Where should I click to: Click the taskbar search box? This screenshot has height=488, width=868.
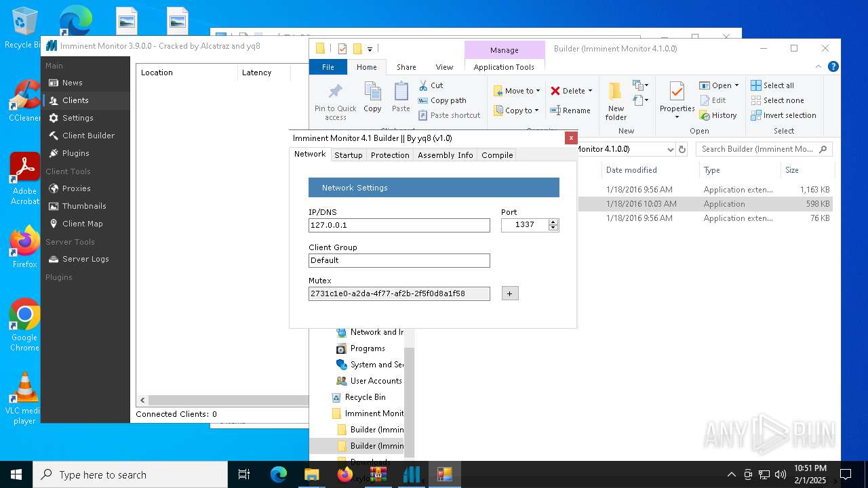point(130,474)
